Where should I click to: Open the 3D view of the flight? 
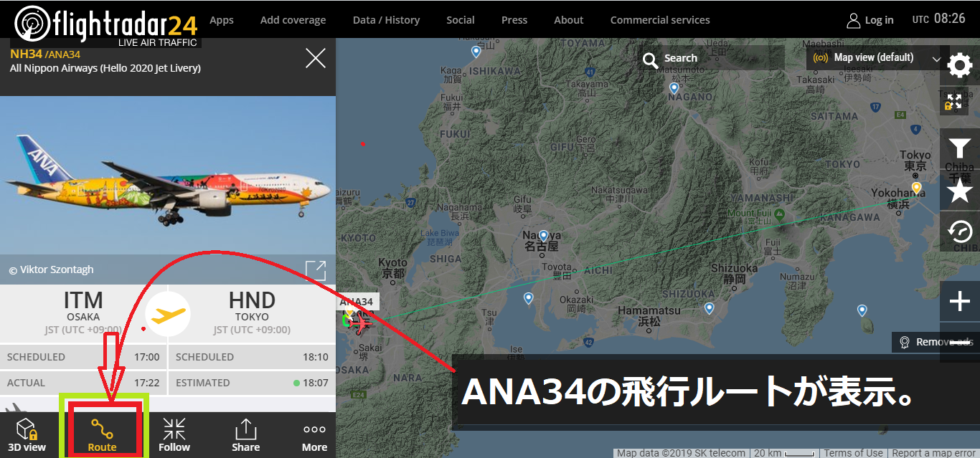[x=27, y=436]
